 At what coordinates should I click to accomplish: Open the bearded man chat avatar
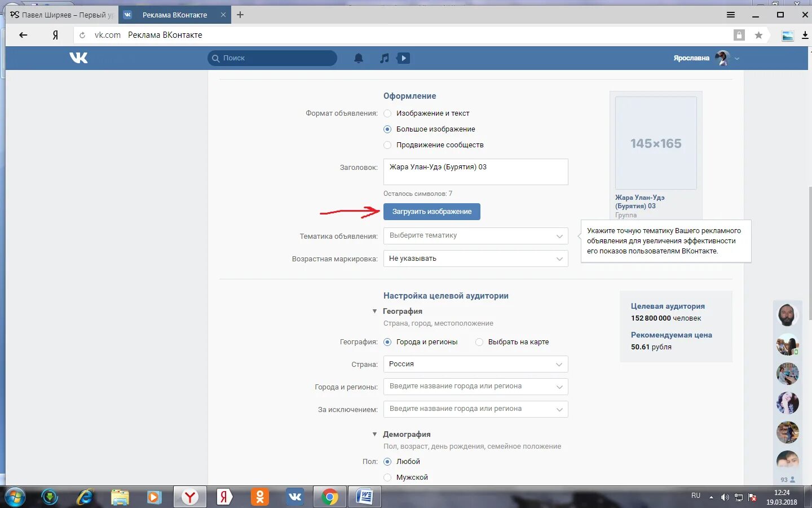click(x=787, y=315)
